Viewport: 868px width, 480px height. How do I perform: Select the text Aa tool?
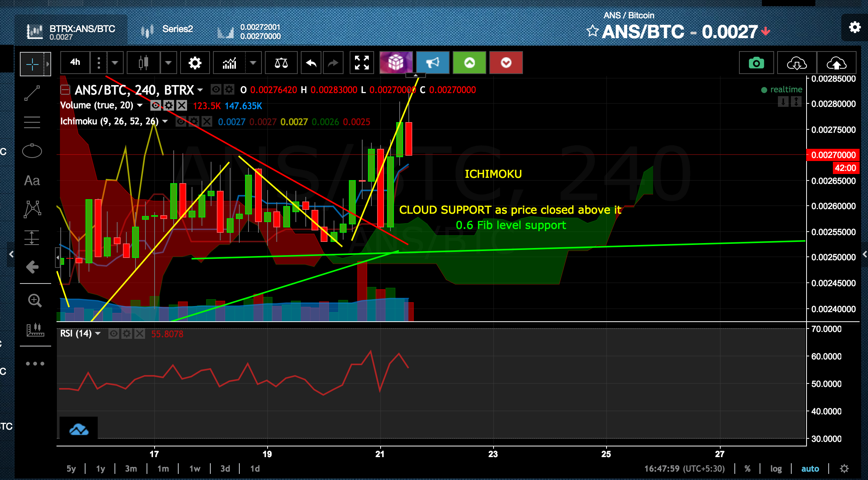coord(32,180)
